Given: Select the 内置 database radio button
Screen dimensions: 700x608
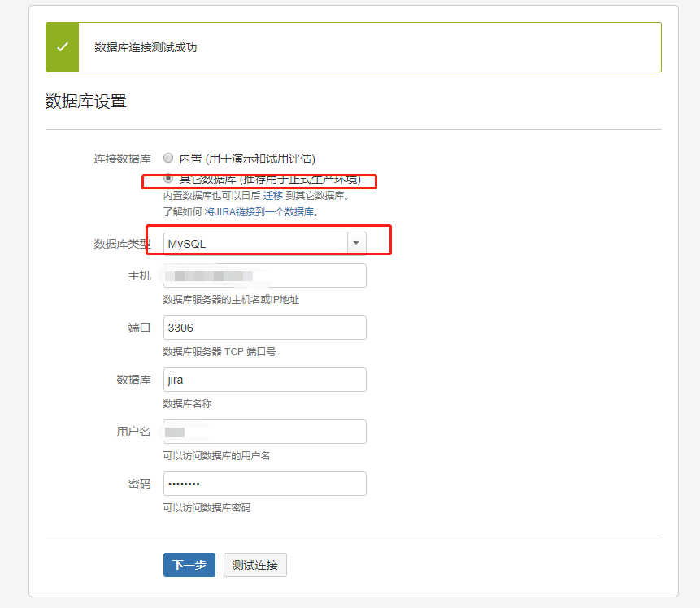Looking at the screenshot, I should coord(168,158).
